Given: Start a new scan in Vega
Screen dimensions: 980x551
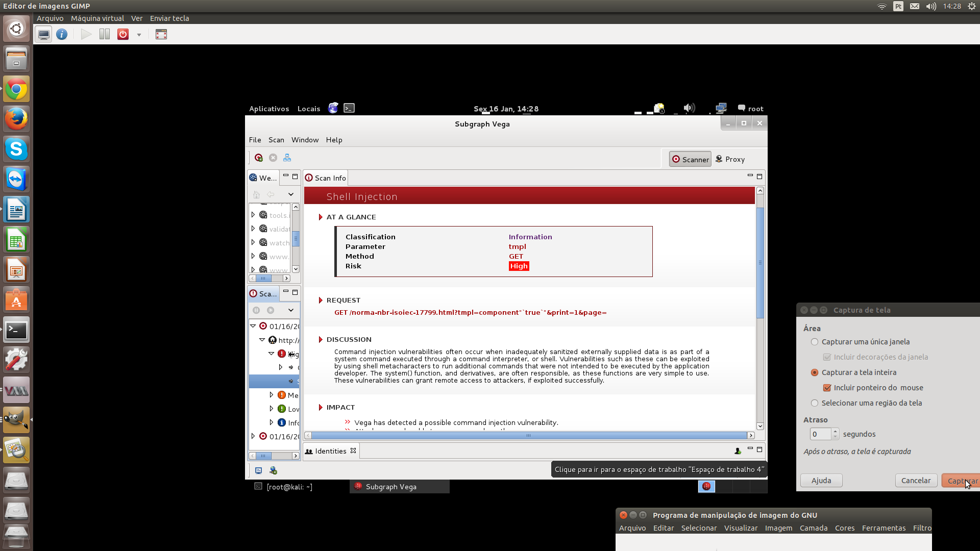Looking at the screenshot, I should pyautogui.click(x=259, y=158).
